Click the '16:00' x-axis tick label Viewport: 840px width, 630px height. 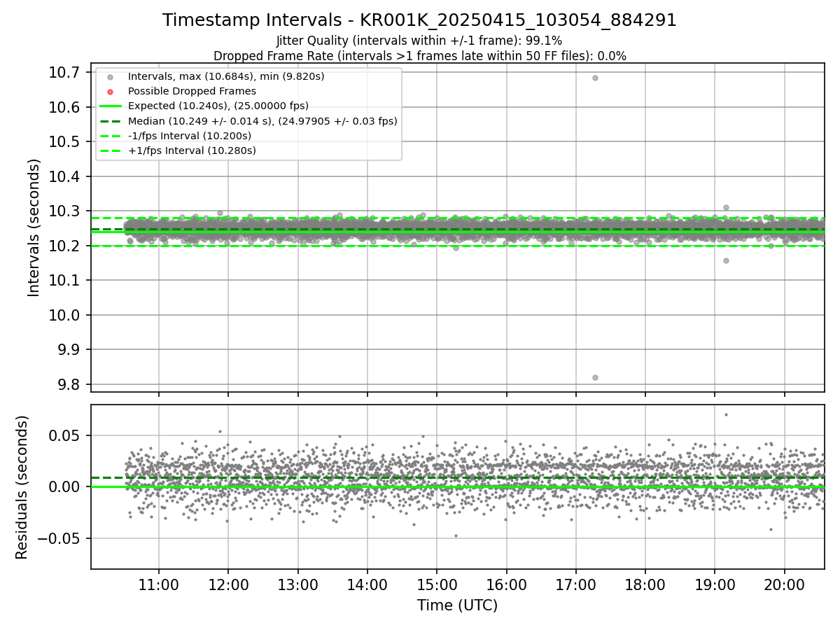pyautogui.click(x=506, y=584)
